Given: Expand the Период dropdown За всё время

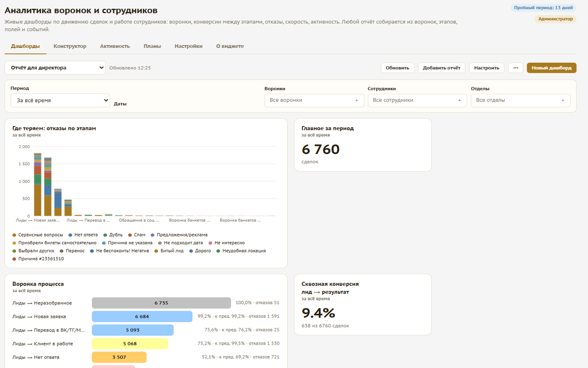Looking at the screenshot, I should point(60,100).
